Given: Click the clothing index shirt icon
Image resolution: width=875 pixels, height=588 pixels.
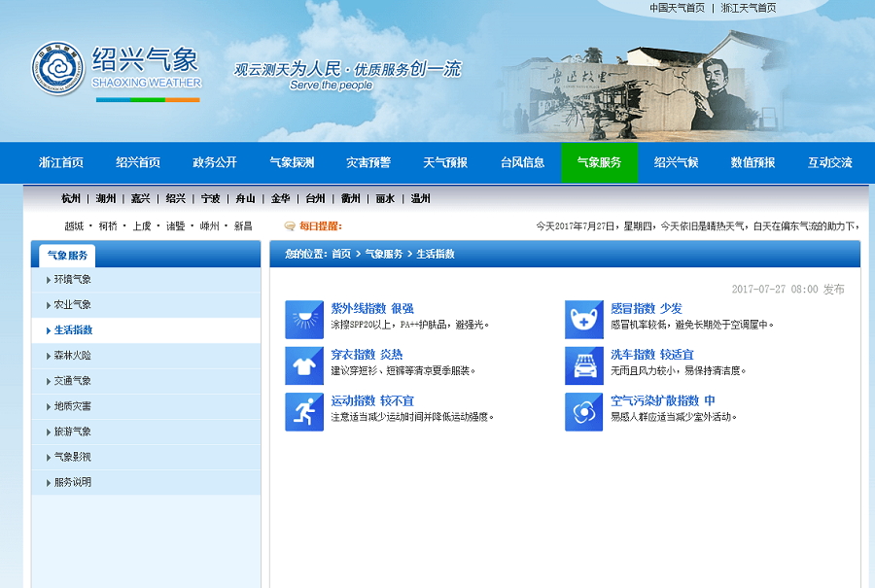Looking at the screenshot, I should point(303,365).
